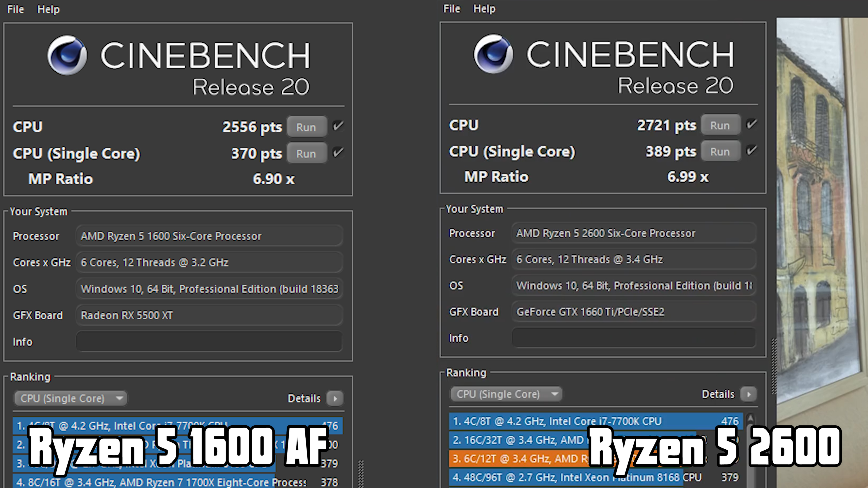Click the ranking scrollbar up arrow in the right window
This screenshot has height=488, width=868.
tap(750, 418)
